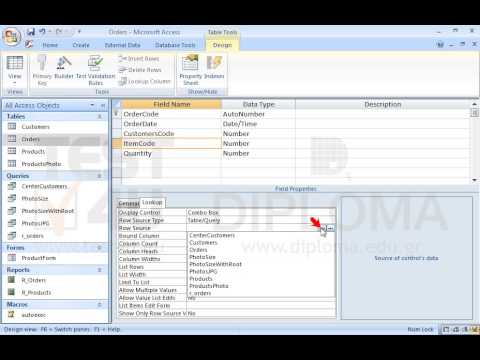Open the Create ribbon tab
This screenshot has height=360, width=480.
(81, 45)
